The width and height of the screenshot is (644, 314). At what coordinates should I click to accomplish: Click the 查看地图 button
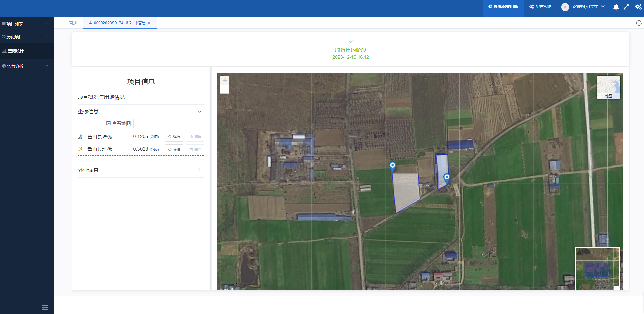118,123
